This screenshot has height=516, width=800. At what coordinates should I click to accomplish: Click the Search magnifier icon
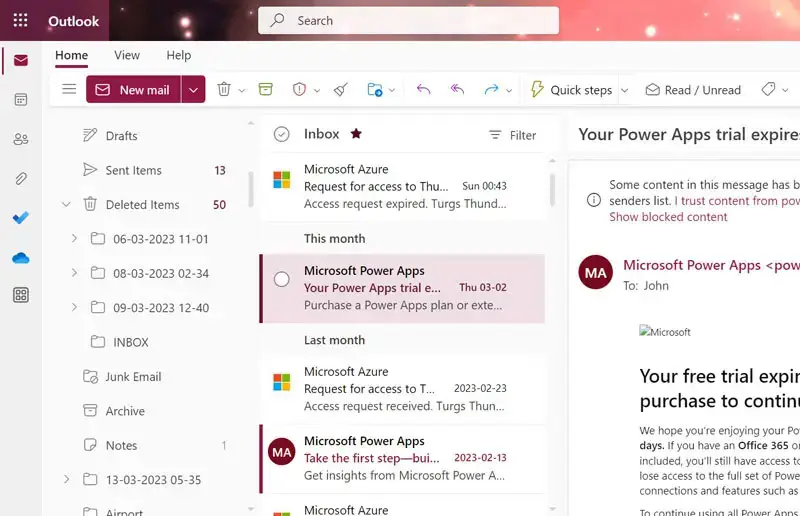click(278, 20)
